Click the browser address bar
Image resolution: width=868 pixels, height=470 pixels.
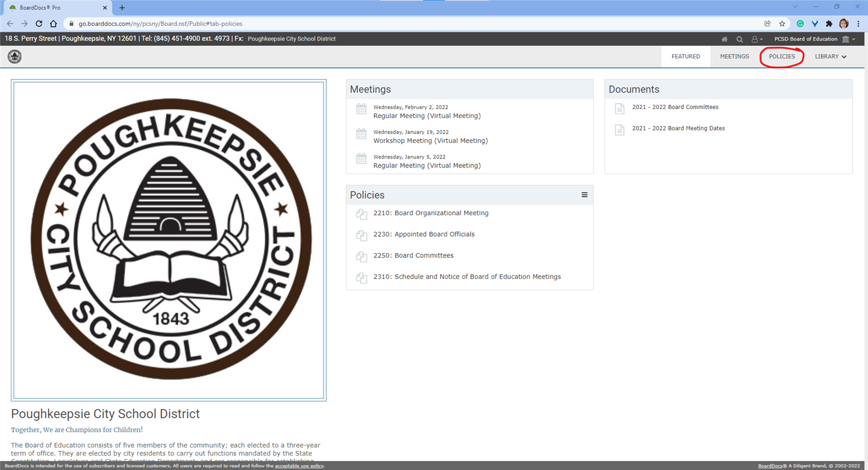[x=410, y=23]
